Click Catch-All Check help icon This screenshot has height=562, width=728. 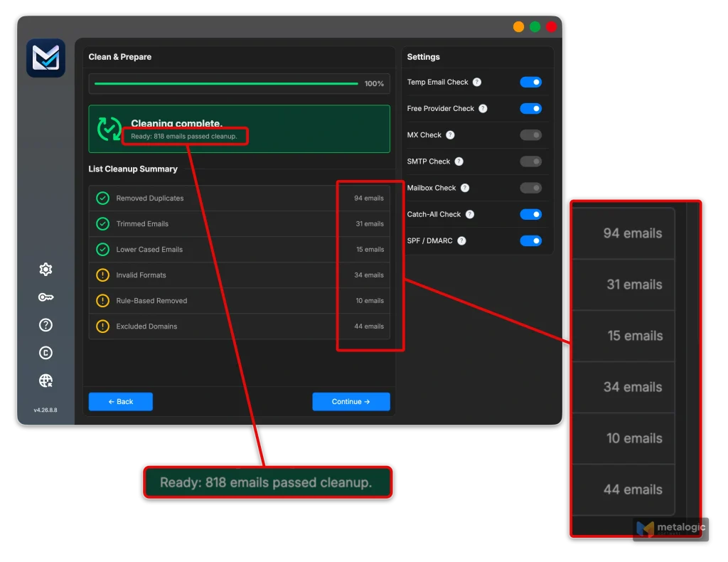470,215
